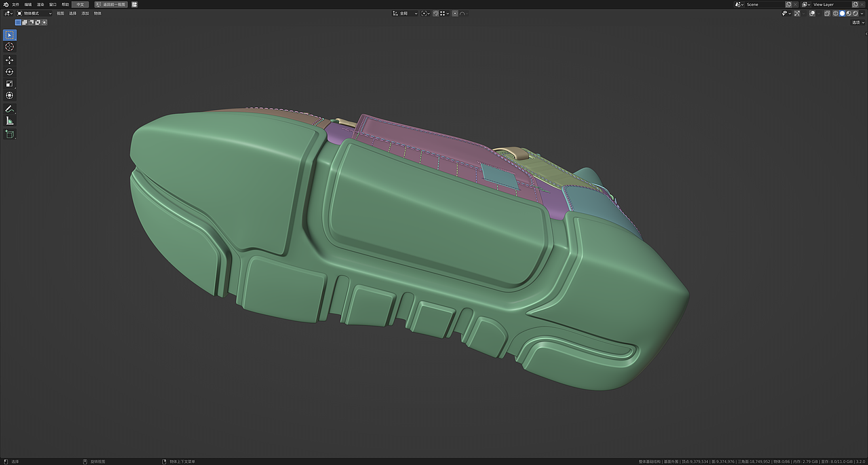This screenshot has width=868, height=465.
Task: Open proportional editing falloff dropdown
Action: pyautogui.click(x=464, y=13)
